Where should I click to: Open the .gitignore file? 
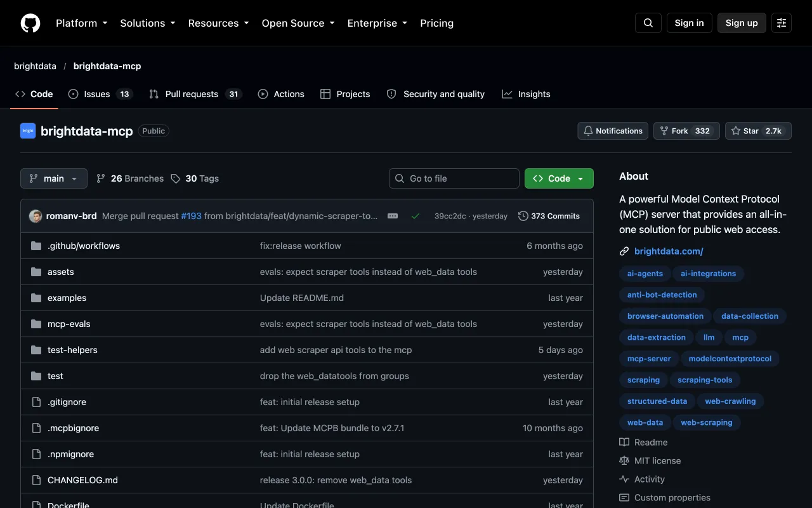point(67,402)
